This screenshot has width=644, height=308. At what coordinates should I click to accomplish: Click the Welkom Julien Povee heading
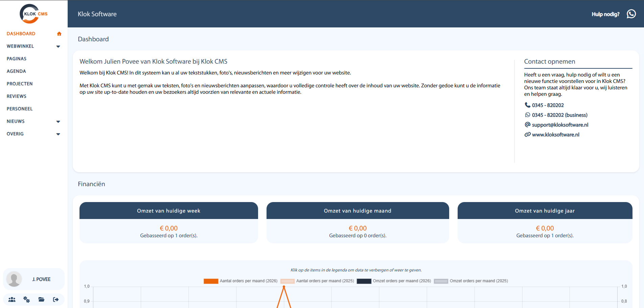coord(153,62)
